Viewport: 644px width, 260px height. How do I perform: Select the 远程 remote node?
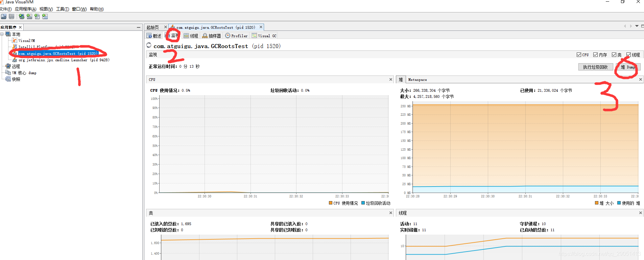16,66
